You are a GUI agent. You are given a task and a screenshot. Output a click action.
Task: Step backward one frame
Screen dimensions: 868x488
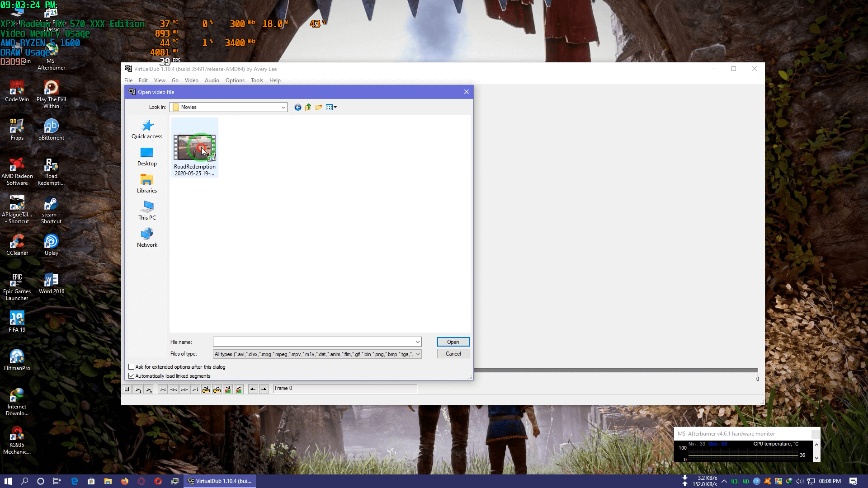click(x=174, y=389)
